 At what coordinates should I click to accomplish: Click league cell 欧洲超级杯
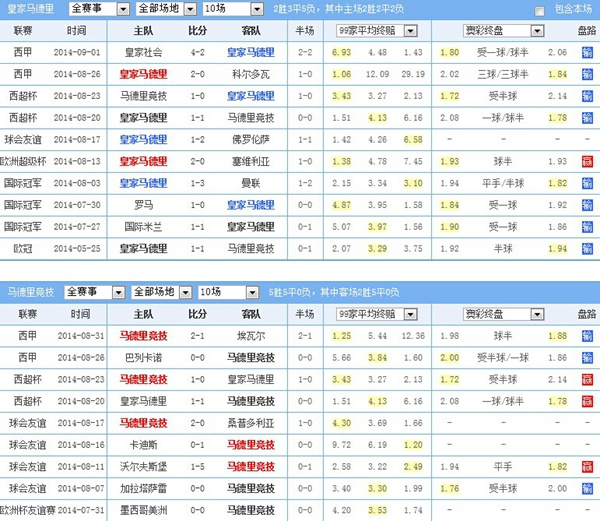[23, 161]
